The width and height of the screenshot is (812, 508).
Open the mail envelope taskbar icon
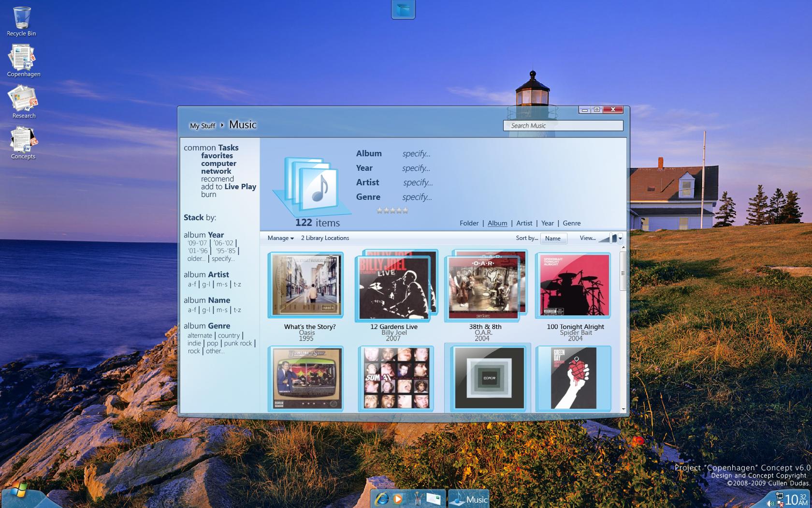434,499
